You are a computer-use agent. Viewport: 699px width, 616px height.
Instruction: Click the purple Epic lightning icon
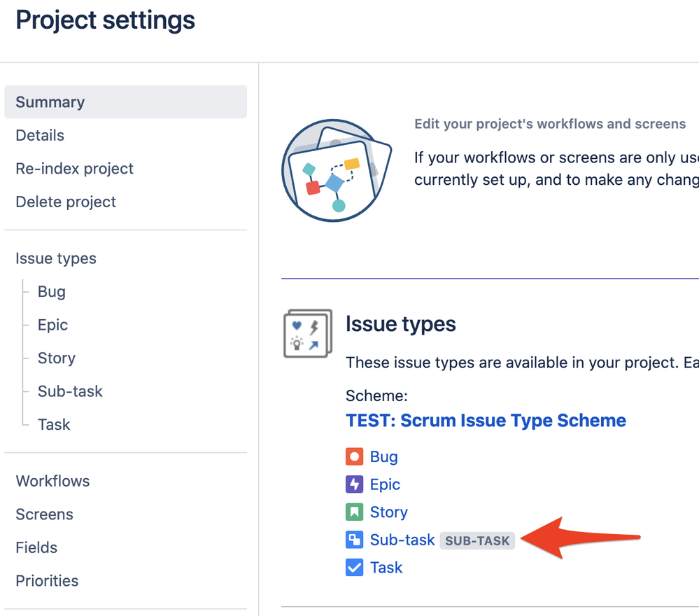click(x=355, y=484)
